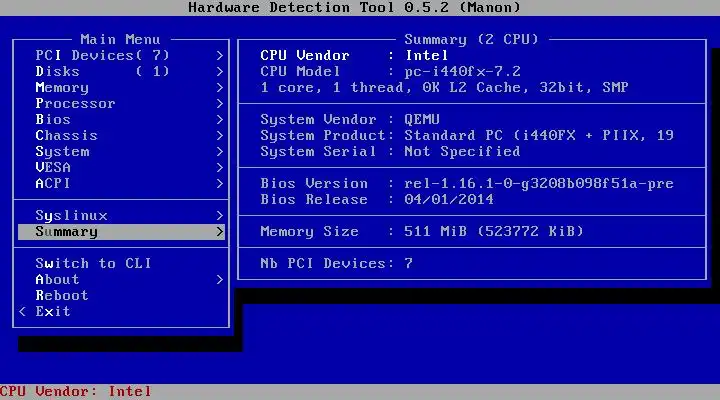720x400 pixels.
Task: Expand the Chassis submenu arrow
Action: [x=219, y=135]
